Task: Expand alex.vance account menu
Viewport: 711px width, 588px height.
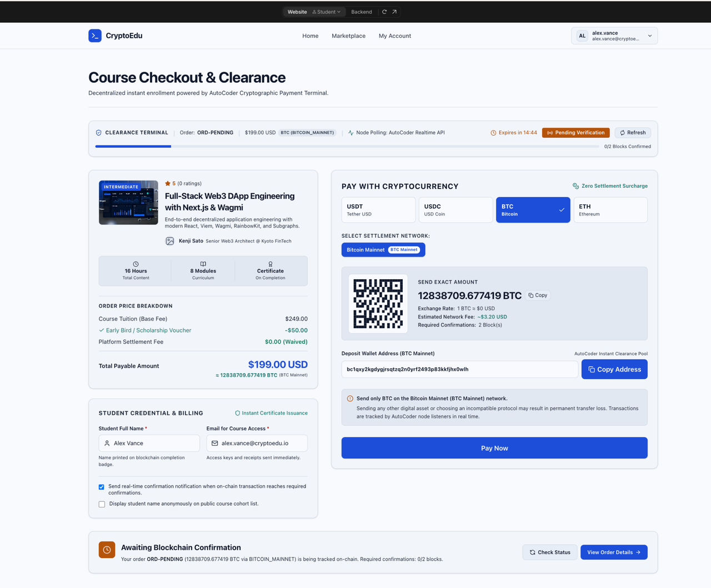Action: [614, 36]
